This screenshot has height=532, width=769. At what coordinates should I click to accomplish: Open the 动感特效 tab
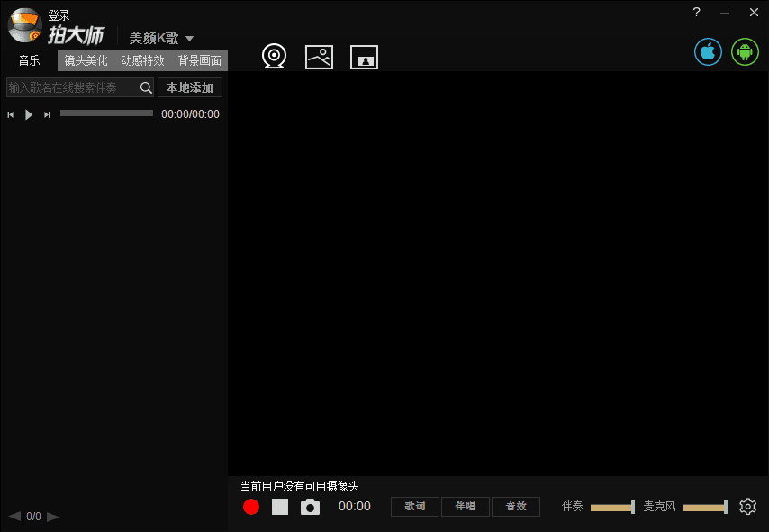click(142, 61)
